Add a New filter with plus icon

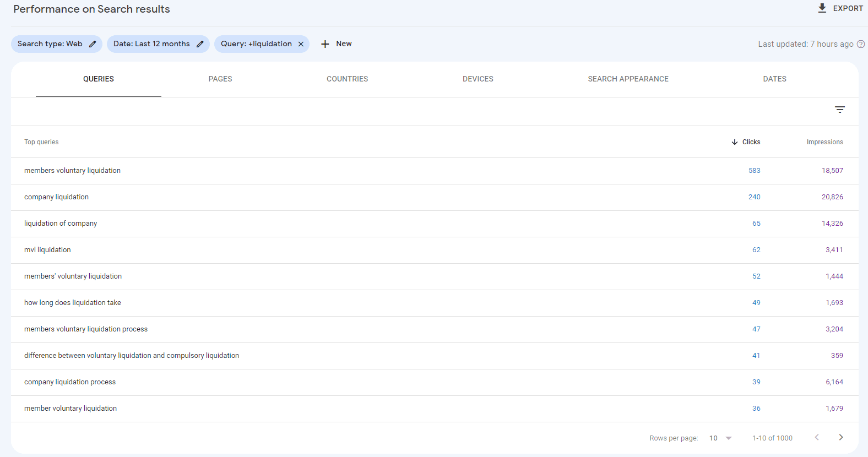(325, 44)
